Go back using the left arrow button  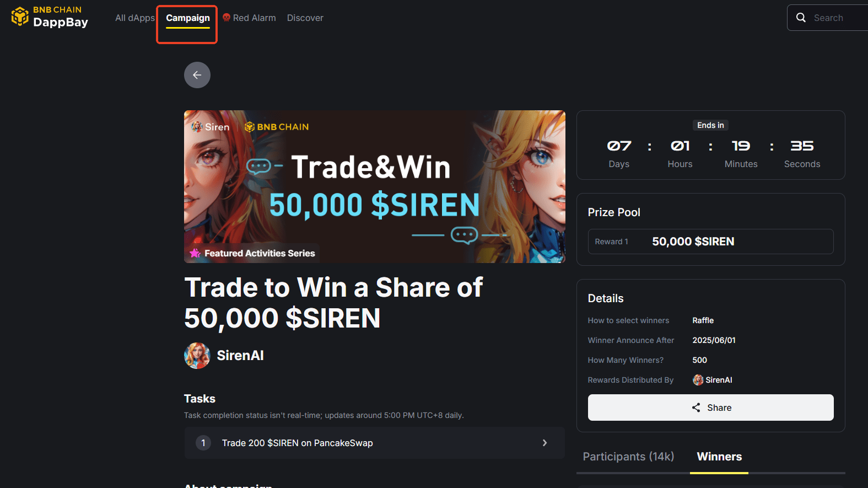coord(197,75)
